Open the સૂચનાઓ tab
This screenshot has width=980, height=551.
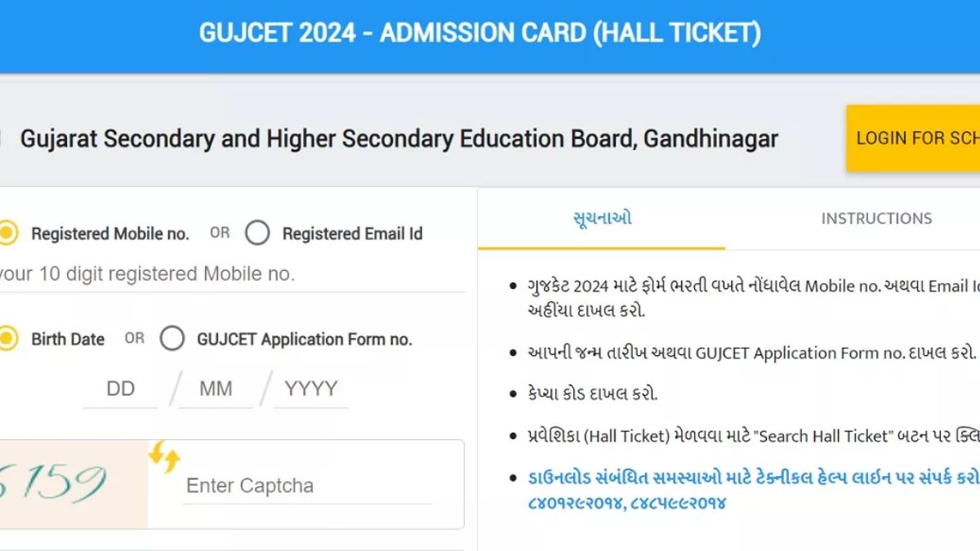pos(601,218)
